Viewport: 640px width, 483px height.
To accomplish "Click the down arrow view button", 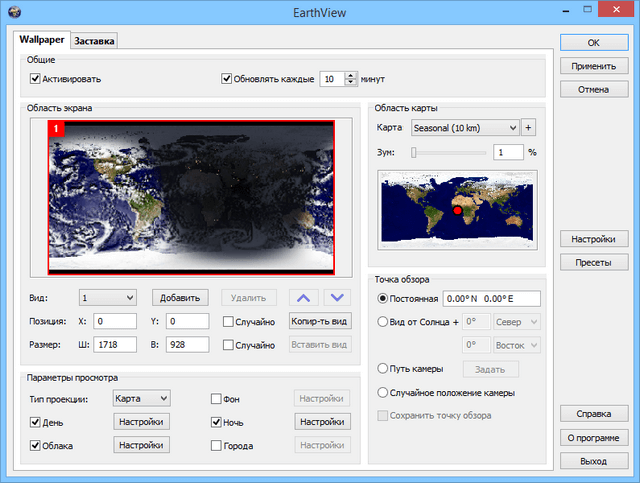I will pyautogui.click(x=338, y=297).
